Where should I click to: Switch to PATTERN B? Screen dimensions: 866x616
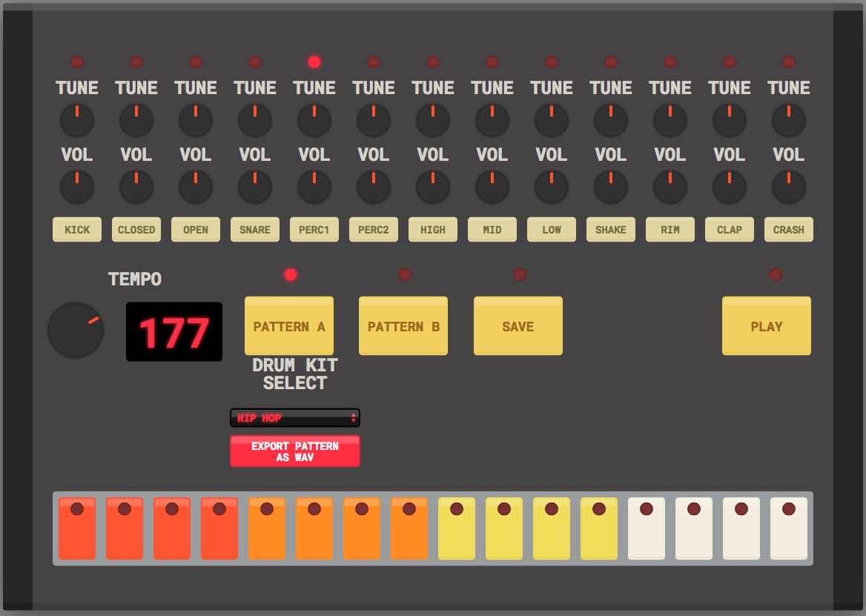coord(403,325)
